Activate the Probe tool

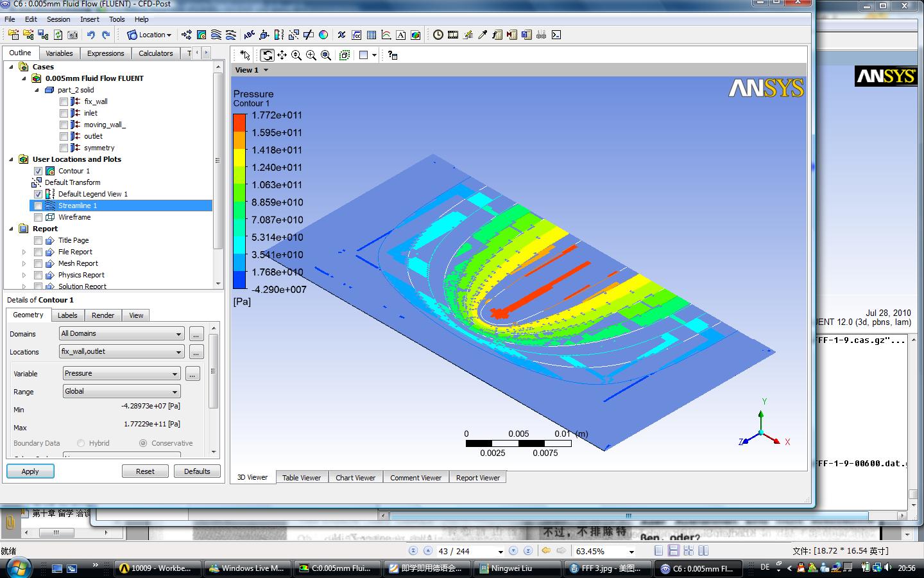483,35
